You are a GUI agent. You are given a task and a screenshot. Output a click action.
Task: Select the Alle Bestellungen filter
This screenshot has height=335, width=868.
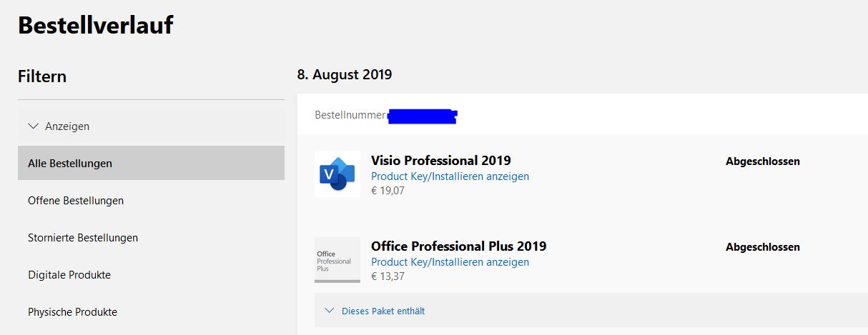pos(70,164)
